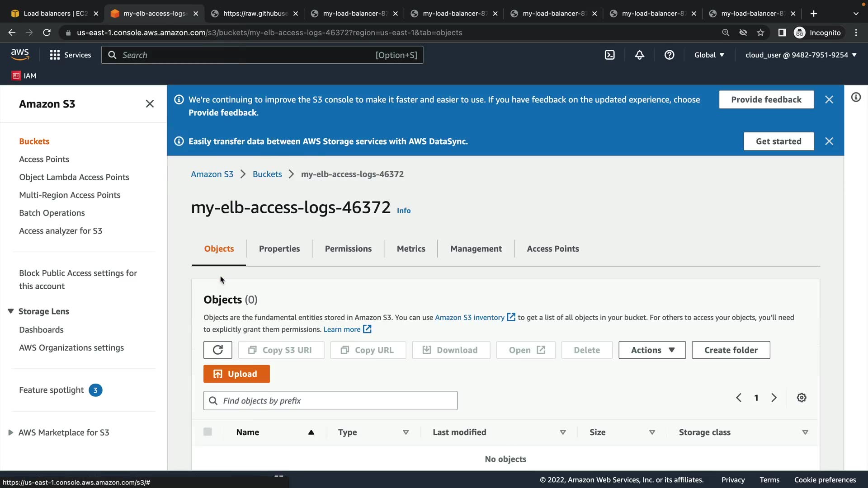Image resolution: width=868 pixels, height=488 pixels.
Task: Expand AWS Marketplace for S3 section
Action: tap(10, 432)
